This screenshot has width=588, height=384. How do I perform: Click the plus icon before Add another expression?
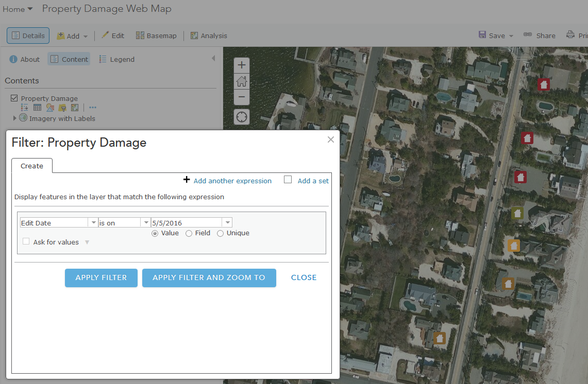coord(187,180)
